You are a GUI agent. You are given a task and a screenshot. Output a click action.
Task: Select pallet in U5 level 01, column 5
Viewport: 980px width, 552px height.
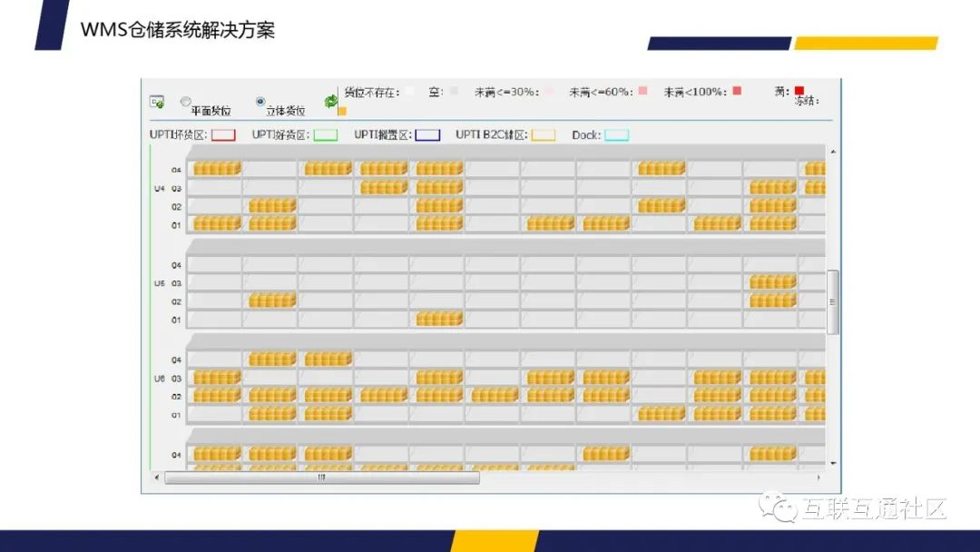click(x=439, y=319)
